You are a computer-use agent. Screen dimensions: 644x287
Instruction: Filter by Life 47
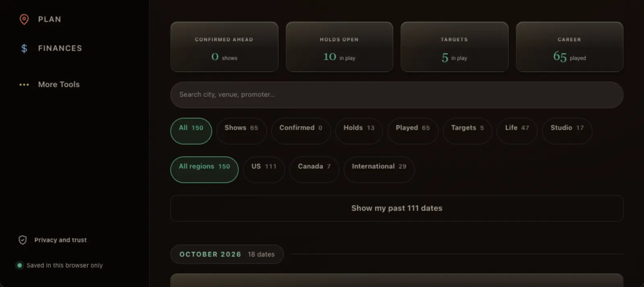pos(517,131)
